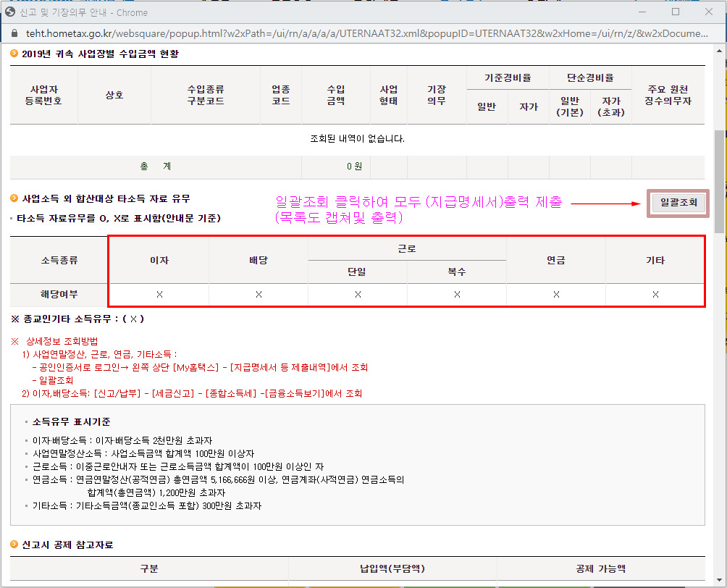This screenshot has height=588, width=727.
Task: Click the 구분 column header
Action: point(149,568)
